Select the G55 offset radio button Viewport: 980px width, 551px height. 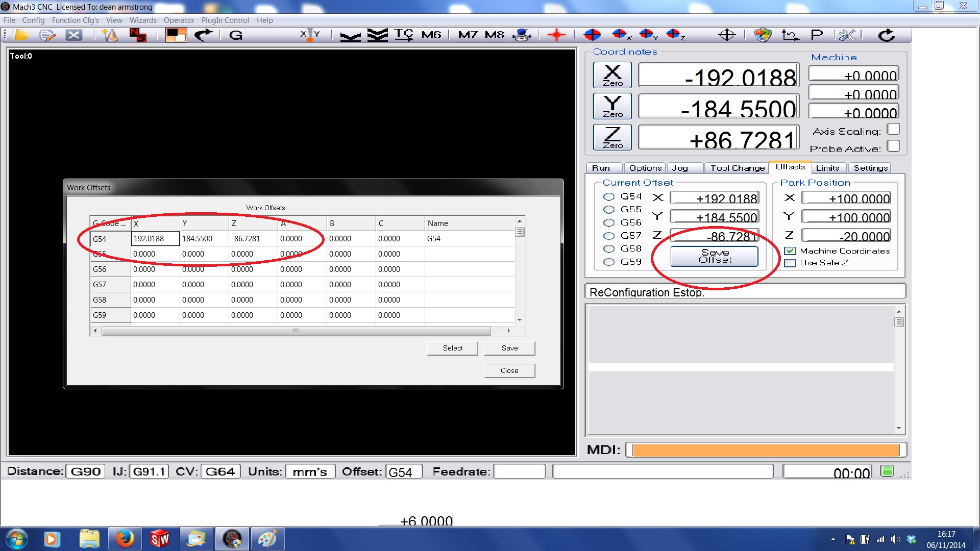click(608, 210)
